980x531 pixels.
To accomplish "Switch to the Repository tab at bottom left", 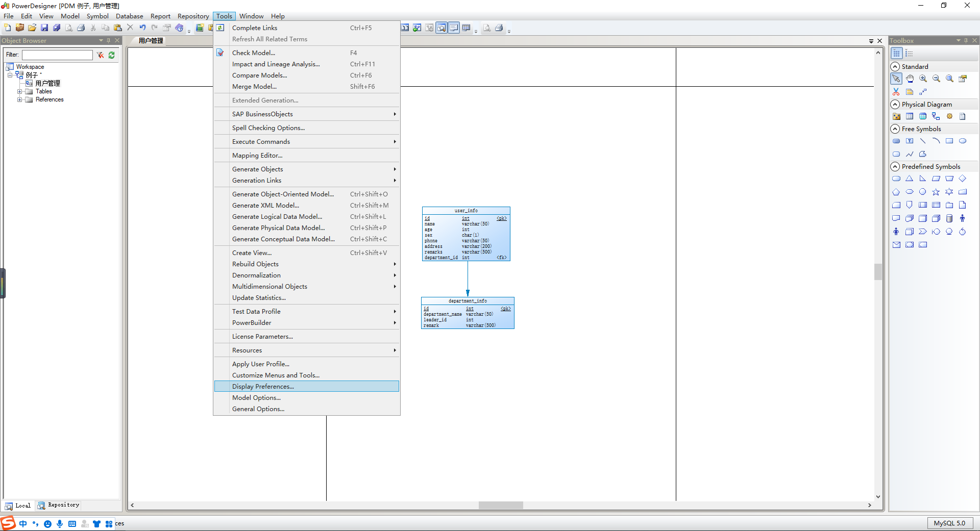I will click(x=58, y=505).
